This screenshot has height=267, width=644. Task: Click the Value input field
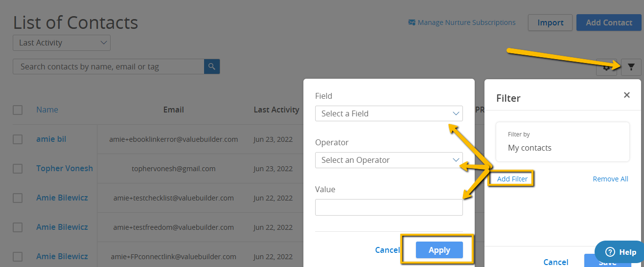(x=389, y=207)
